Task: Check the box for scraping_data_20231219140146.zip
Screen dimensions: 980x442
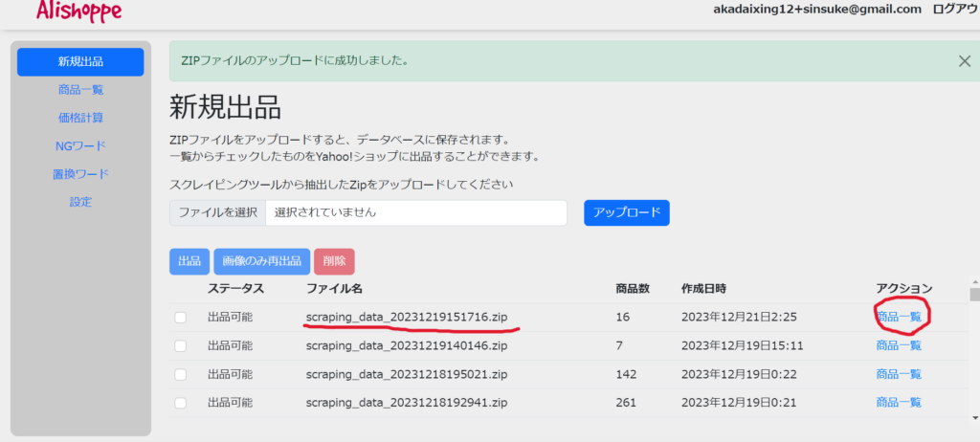Action: click(x=181, y=345)
